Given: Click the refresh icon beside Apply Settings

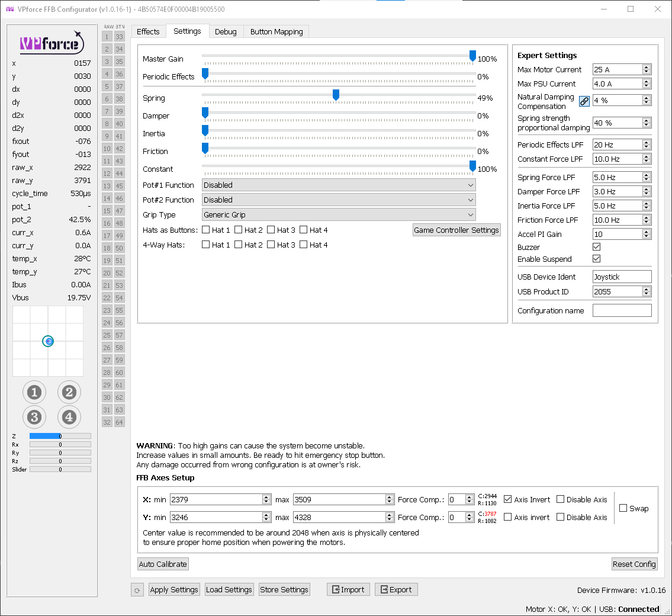Looking at the screenshot, I should tap(137, 590).
